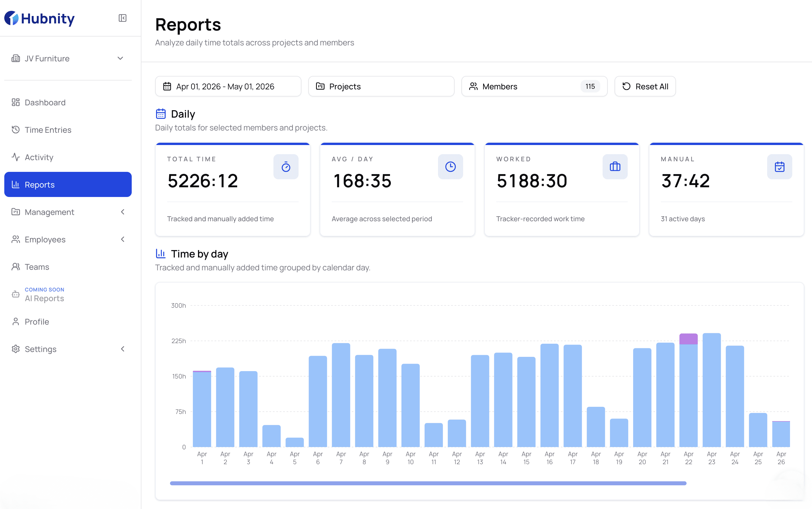This screenshot has height=509, width=812.
Task: Click the chart horizontal scrollbar
Action: pyautogui.click(x=428, y=483)
